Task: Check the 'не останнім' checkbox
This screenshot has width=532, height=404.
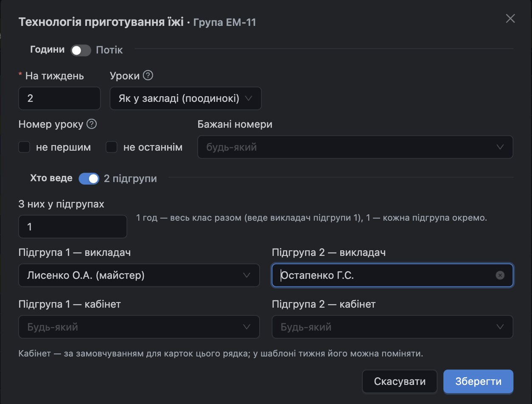Action: (112, 147)
